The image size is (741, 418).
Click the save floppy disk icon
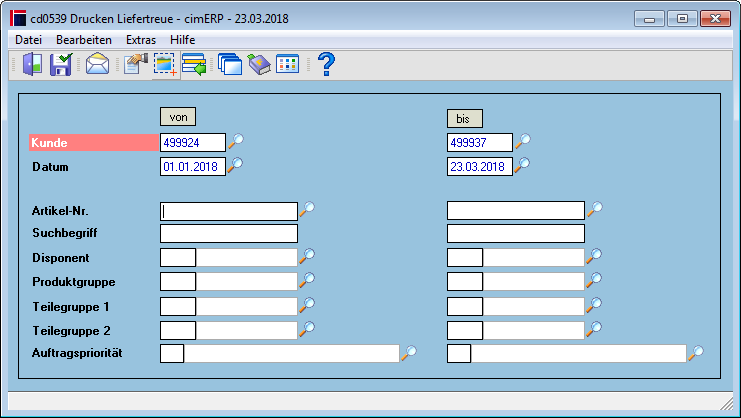click(61, 64)
